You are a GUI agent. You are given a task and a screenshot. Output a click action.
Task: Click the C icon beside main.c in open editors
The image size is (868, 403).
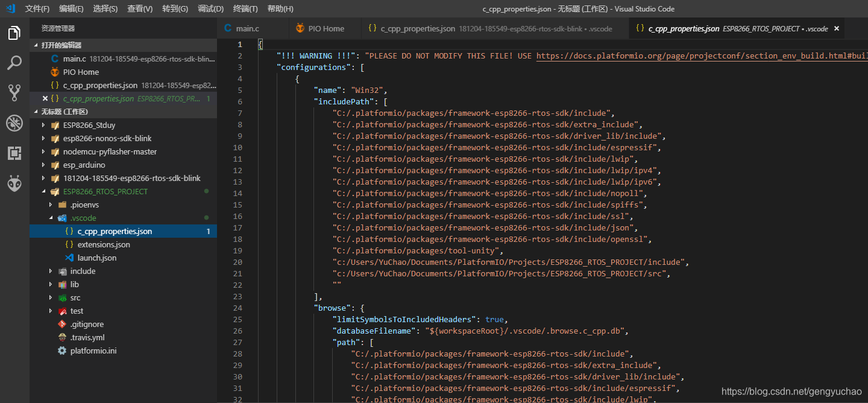55,59
